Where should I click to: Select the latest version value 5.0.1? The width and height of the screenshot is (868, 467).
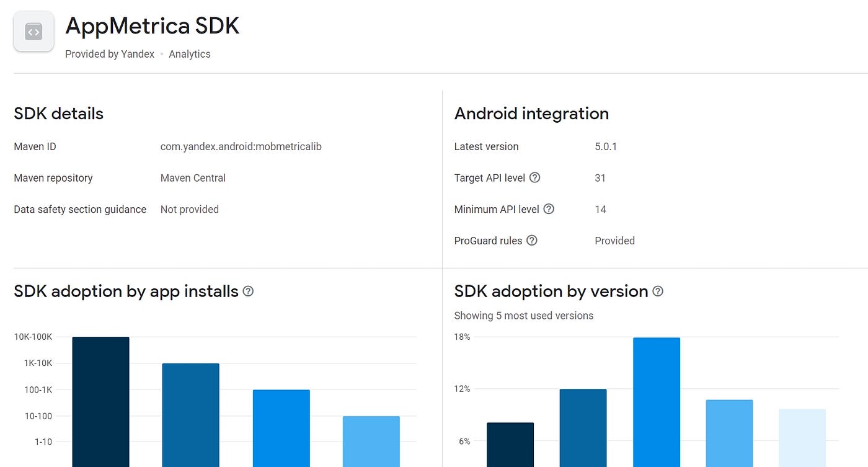tap(606, 146)
